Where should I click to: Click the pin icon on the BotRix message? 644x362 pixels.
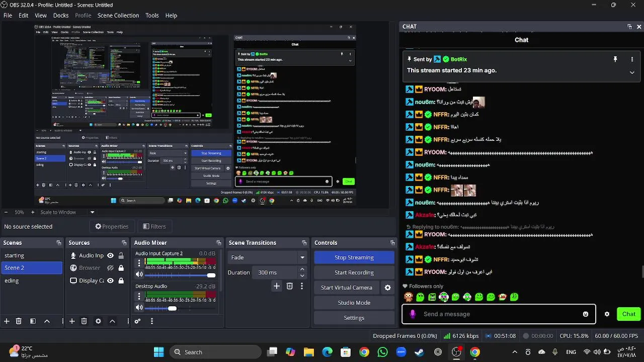[615, 59]
